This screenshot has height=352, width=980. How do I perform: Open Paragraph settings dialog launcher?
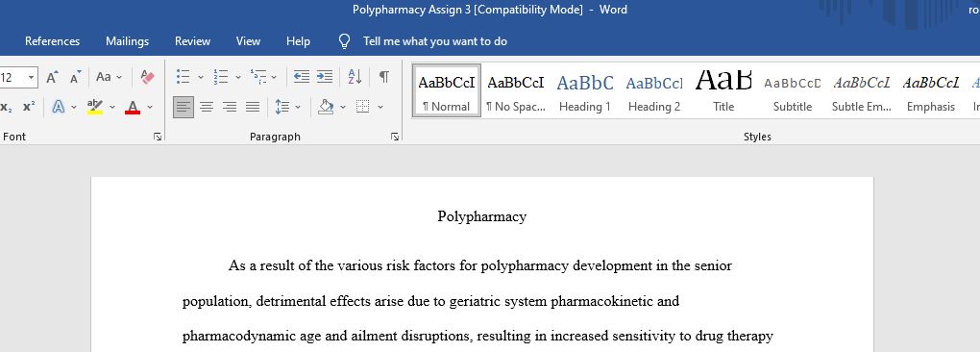click(x=395, y=137)
